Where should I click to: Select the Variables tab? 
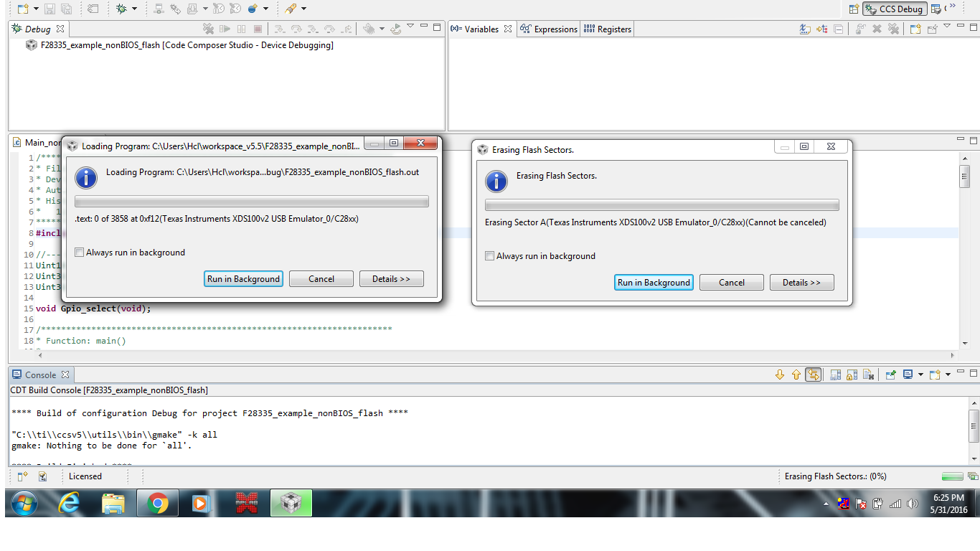pos(481,29)
